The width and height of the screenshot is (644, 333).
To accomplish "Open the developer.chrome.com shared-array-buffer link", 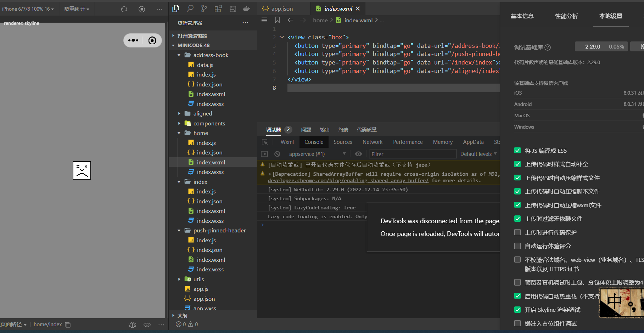I will click(348, 181).
